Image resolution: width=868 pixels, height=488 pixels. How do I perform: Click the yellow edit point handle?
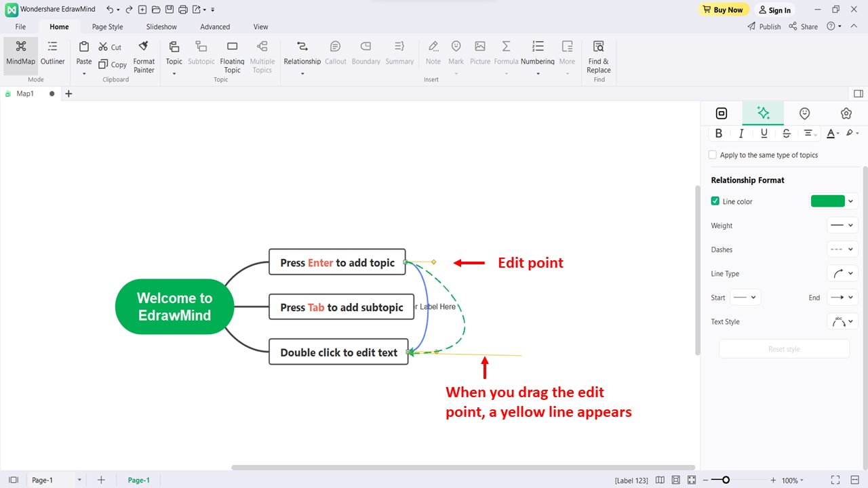[x=433, y=262]
